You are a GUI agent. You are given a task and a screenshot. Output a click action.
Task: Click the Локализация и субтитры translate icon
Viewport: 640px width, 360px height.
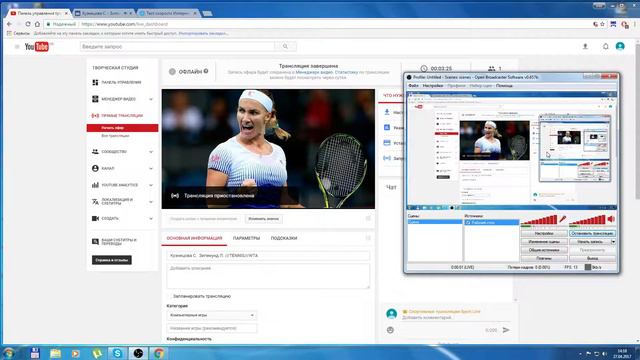pyautogui.click(x=95, y=202)
